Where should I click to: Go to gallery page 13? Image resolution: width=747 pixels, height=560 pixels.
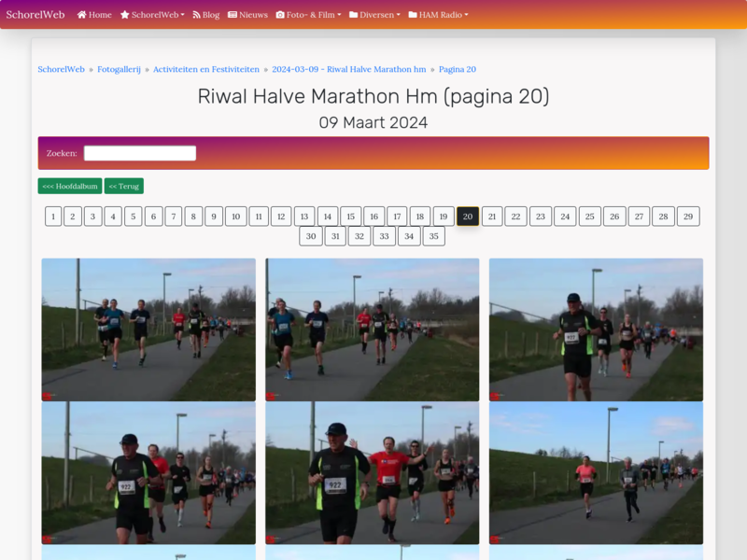coord(304,217)
